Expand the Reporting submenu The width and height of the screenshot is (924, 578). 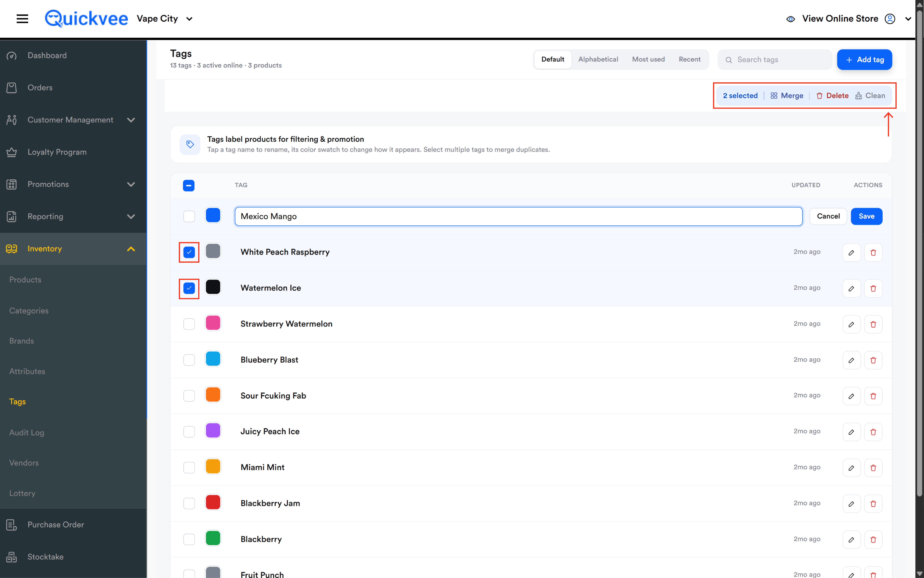pyautogui.click(x=131, y=217)
